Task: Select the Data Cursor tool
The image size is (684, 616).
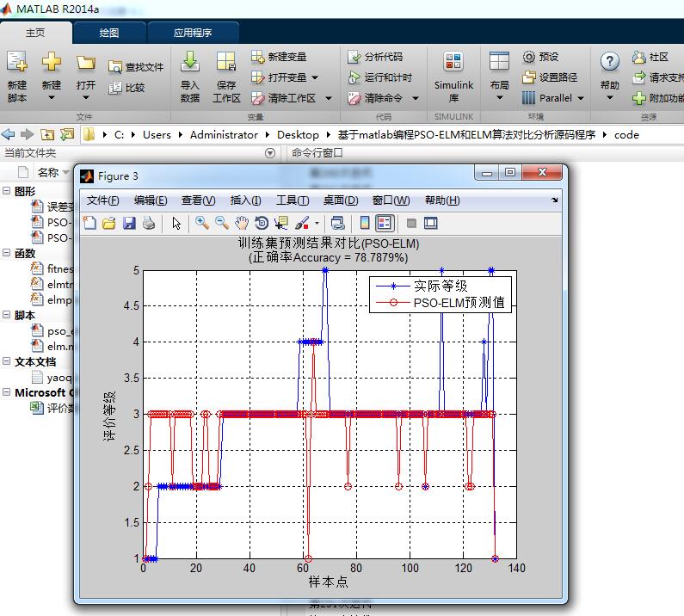Action: (x=281, y=223)
